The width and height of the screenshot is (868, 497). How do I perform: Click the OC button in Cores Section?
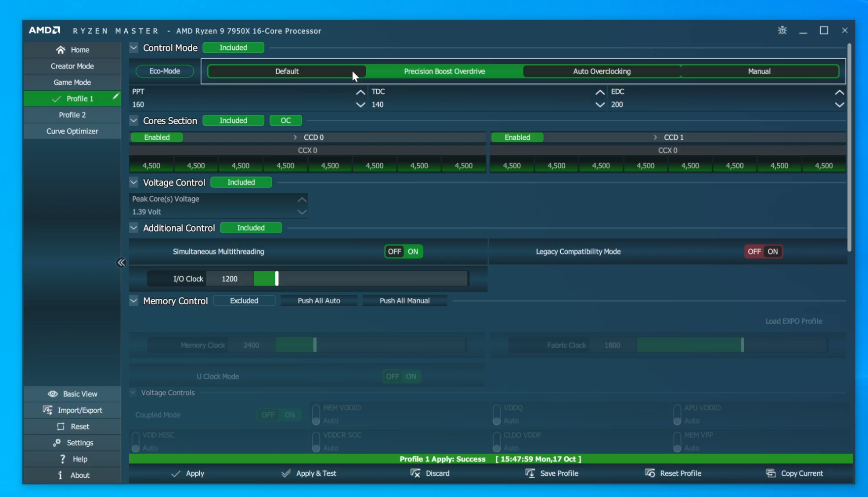click(286, 121)
